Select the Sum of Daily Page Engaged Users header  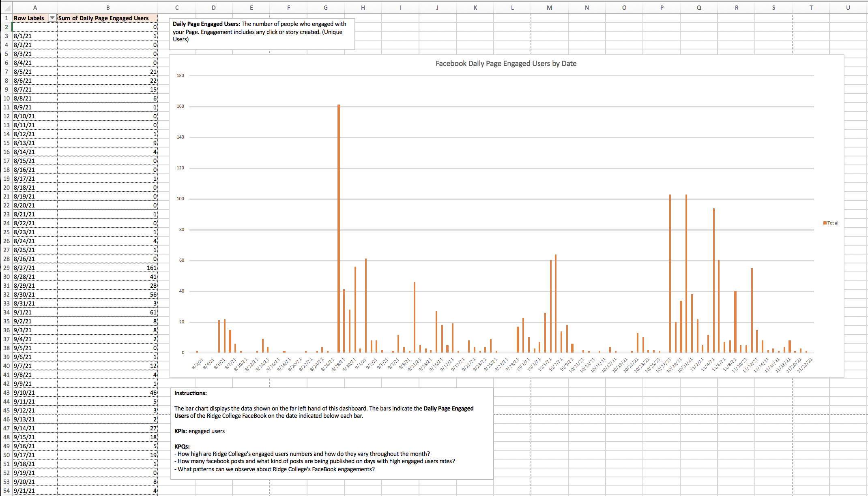pyautogui.click(x=107, y=18)
